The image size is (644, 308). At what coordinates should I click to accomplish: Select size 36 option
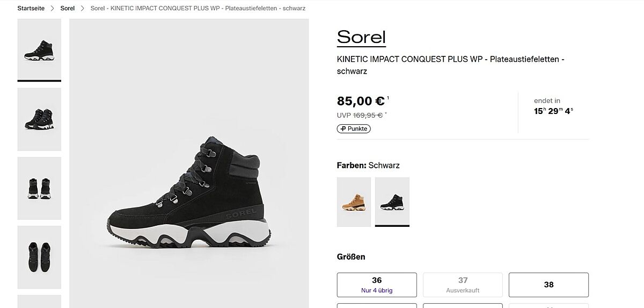pos(377,284)
